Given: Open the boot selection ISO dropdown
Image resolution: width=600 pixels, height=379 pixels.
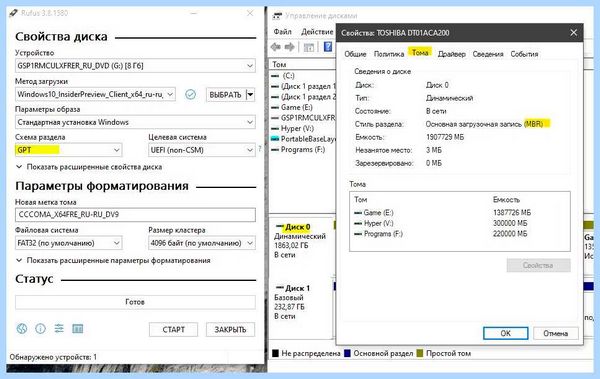Looking at the screenshot, I should point(95,94).
